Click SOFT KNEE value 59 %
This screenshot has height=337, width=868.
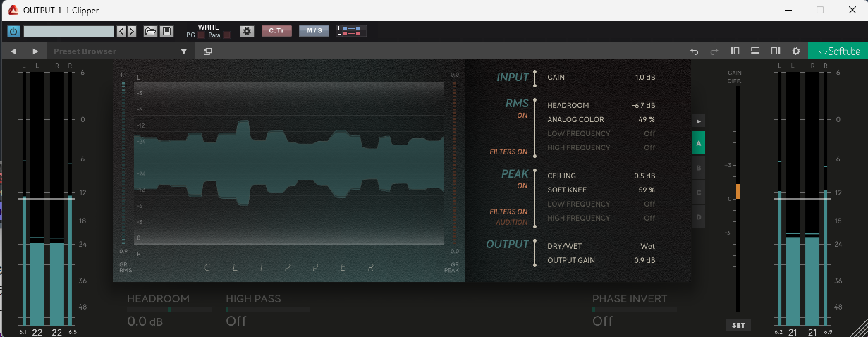647,190
